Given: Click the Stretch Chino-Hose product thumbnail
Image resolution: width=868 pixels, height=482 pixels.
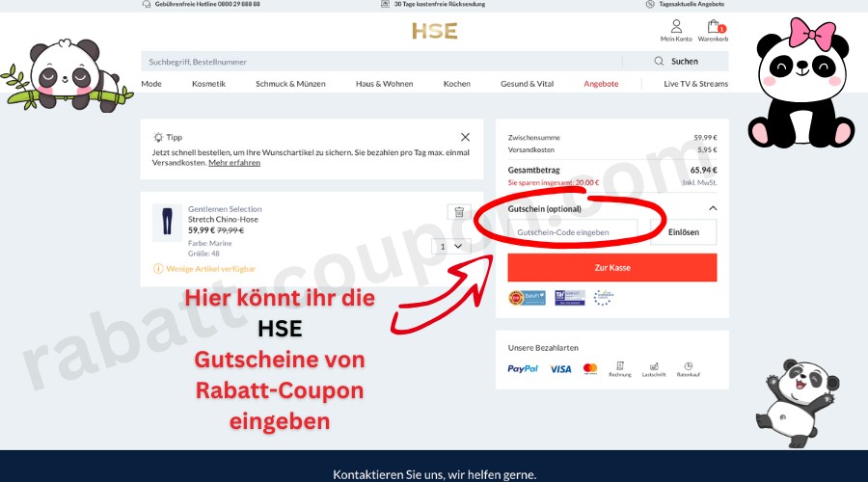Looking at the screenshot, I should pos(167,223).
